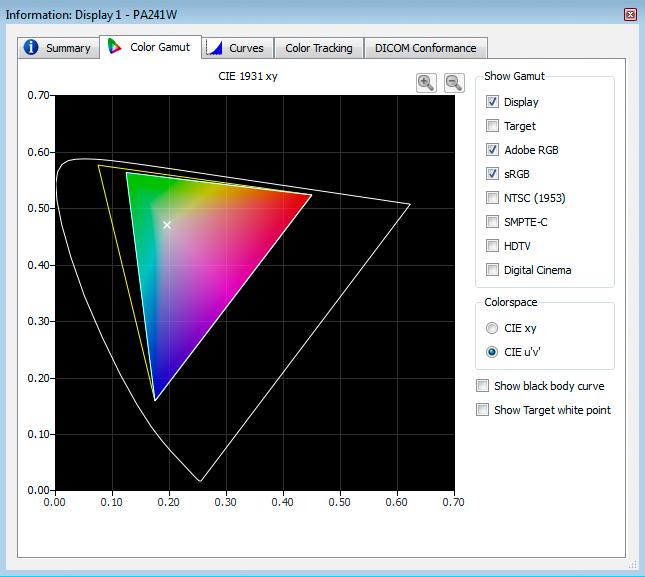
Task: Click the triangle icon on Color Gamut tab
Action: [114, 46]
